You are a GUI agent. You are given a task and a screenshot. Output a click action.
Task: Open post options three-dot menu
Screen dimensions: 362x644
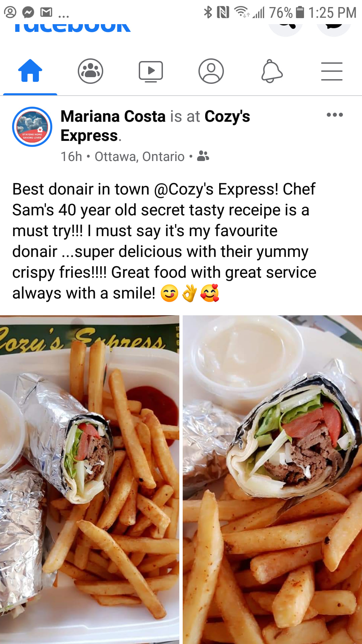click(x=335, y=115)
